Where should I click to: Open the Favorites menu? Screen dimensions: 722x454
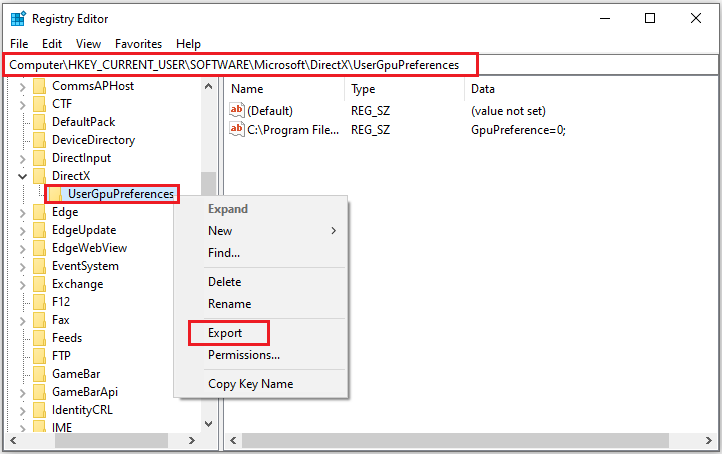pos(139,44)
